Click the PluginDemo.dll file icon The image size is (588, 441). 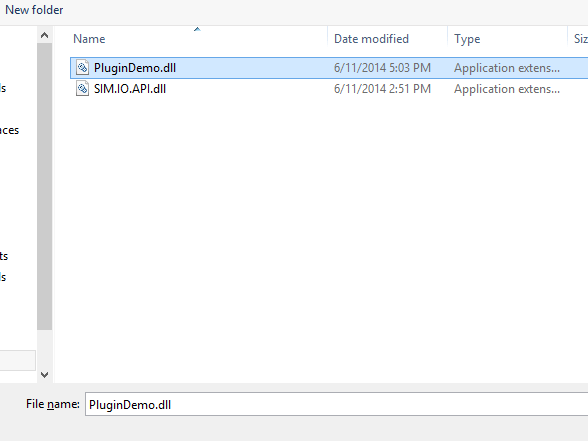(x=82, y=68)
